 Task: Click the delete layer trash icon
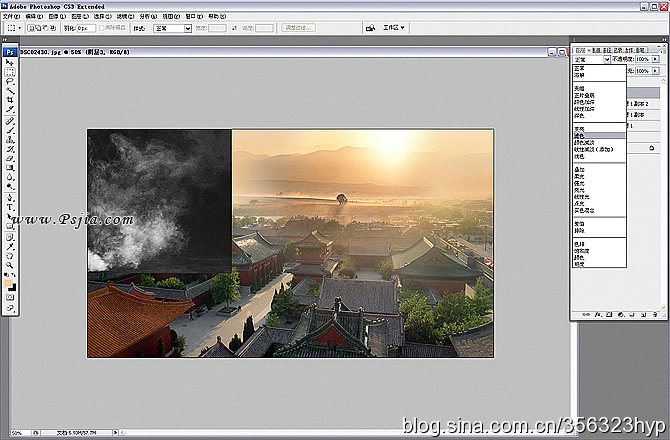655,315
